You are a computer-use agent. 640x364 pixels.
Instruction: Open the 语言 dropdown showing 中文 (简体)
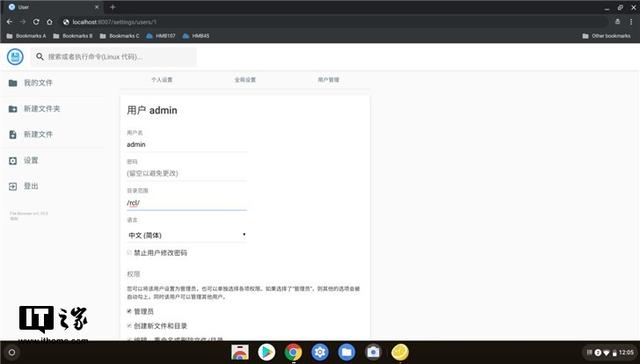[187, 235]
